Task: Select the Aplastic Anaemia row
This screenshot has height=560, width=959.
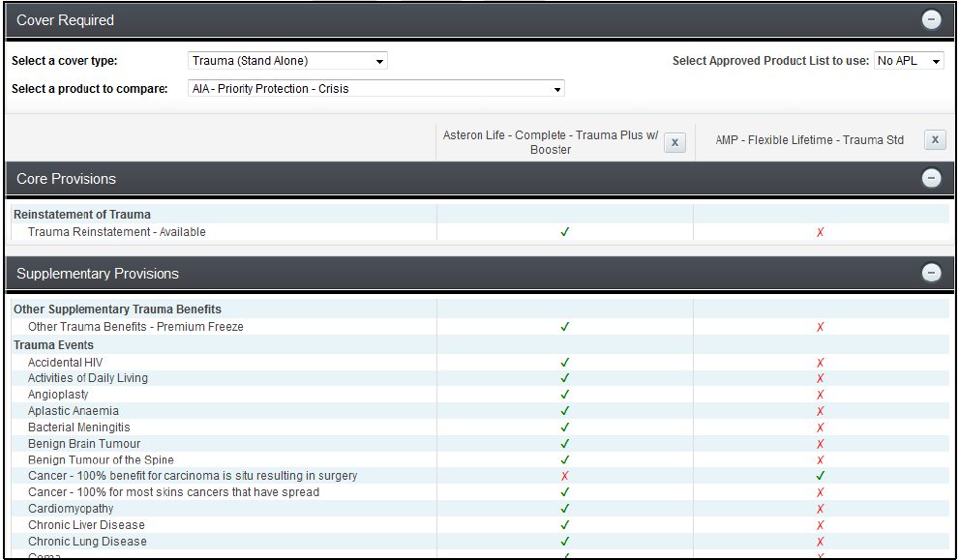Action: 480,411
